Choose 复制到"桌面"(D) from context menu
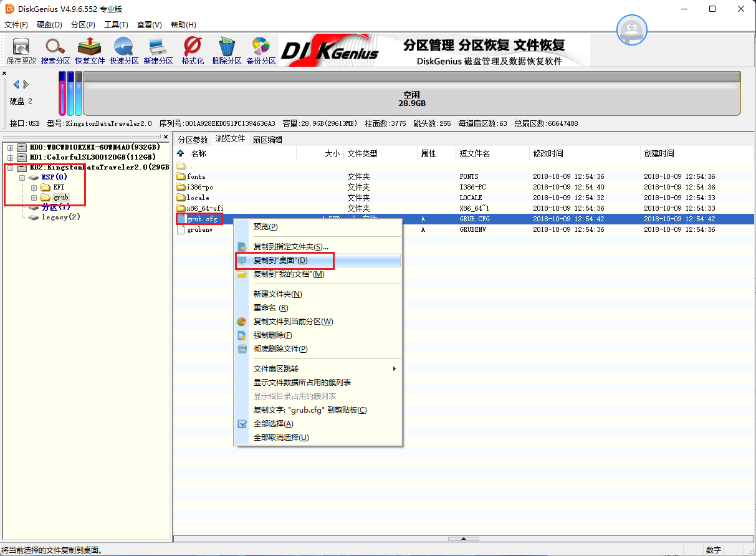 point(280,261)
